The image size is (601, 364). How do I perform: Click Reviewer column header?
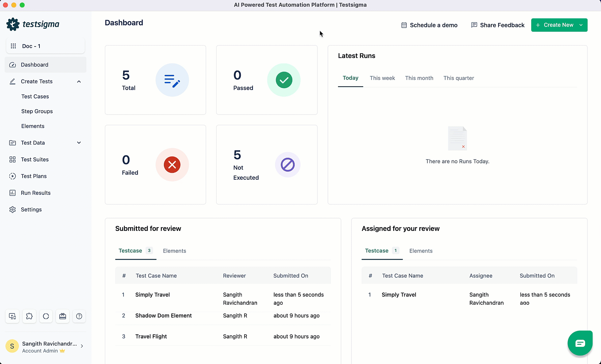click(234, 276)
